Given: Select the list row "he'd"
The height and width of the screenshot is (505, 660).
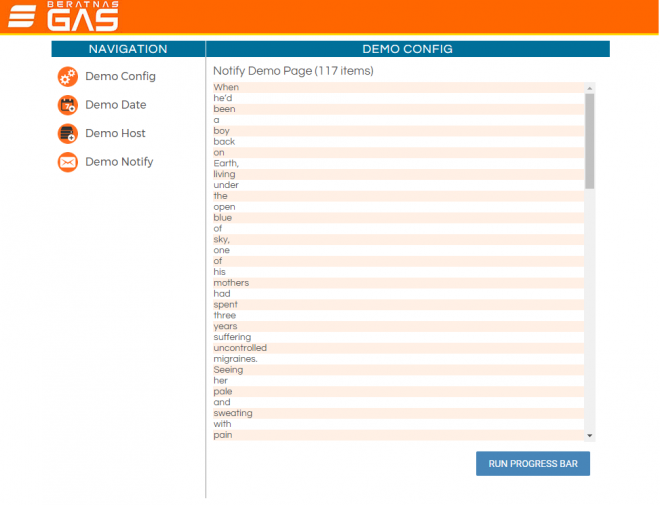Looking at the screenshot, I should [399, 98].
